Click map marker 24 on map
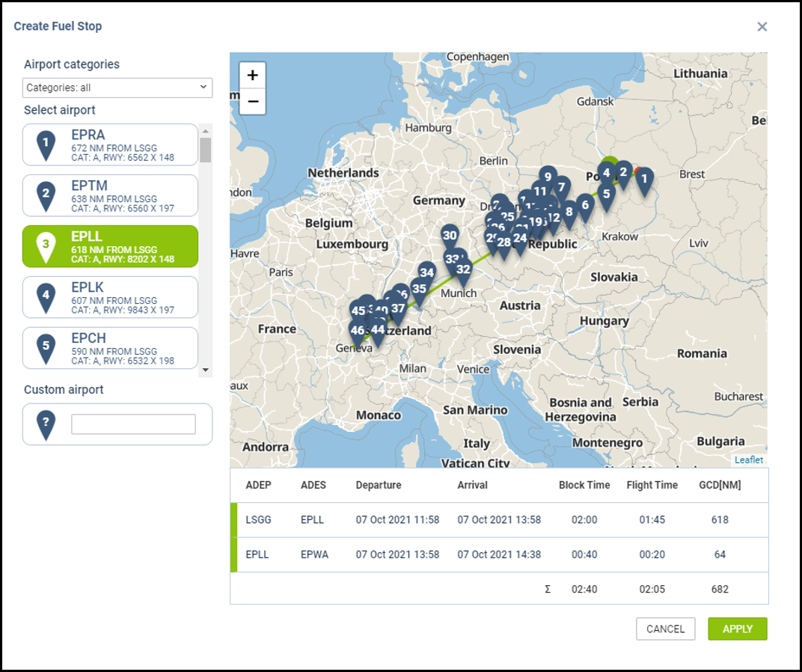Screen dimensions: 802x672 tap(520, 240)
